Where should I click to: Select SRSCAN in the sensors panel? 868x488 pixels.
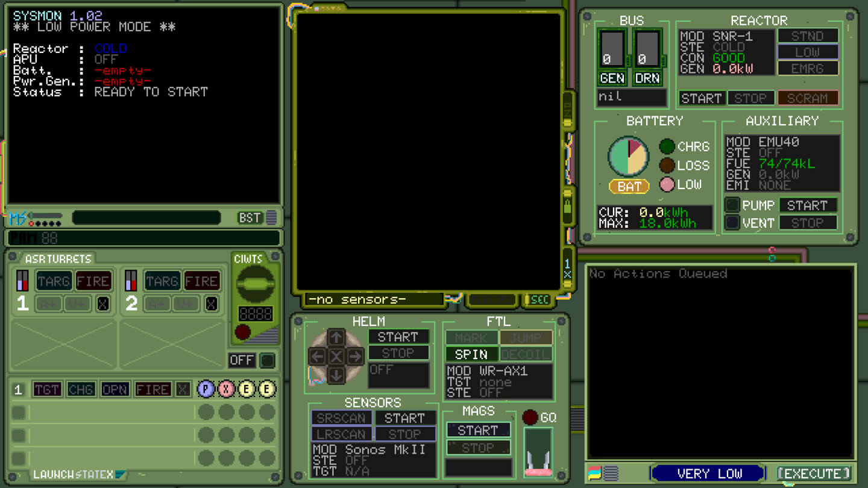(341, 418)
